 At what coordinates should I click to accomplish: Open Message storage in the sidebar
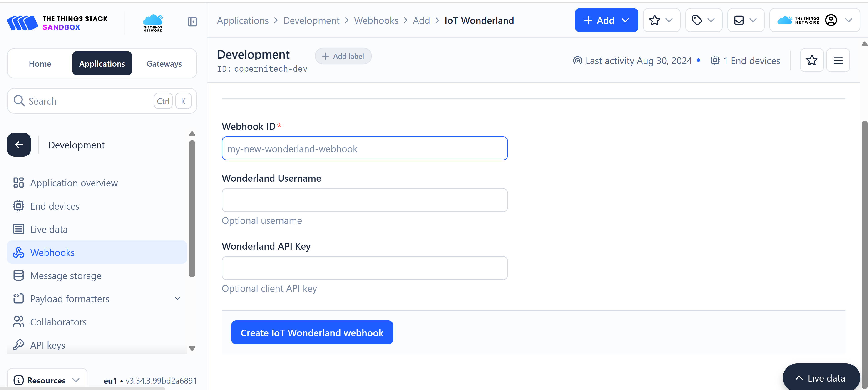[66, 275]
